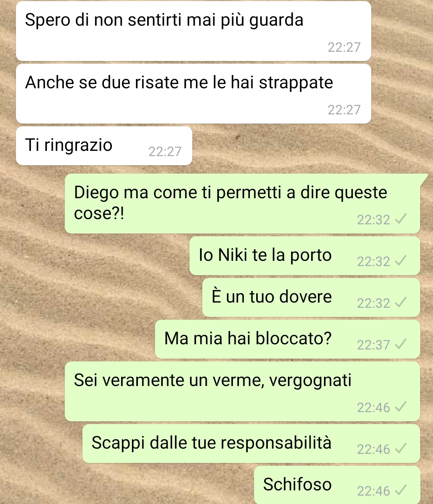Click the delivery tick beside 'Io Niki te la porto'

pyautogui.click(x=401, y=260)
